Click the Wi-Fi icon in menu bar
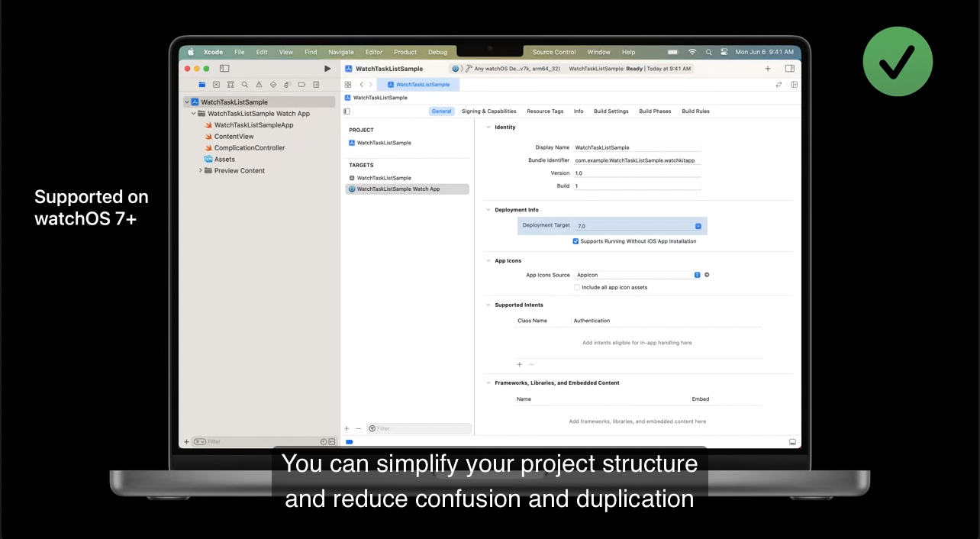Image resolution: width=980 pixels, height=539 pixels. tap(692, 52)
